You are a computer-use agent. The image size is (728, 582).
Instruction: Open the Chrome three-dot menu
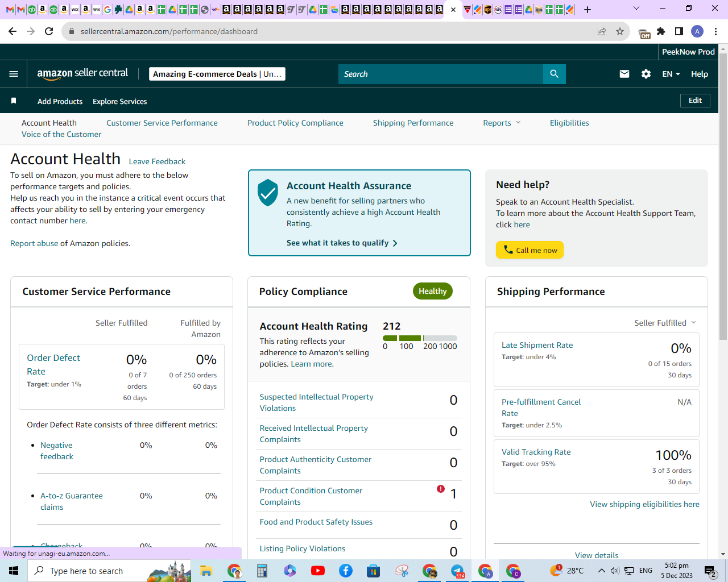pos(716,31)
